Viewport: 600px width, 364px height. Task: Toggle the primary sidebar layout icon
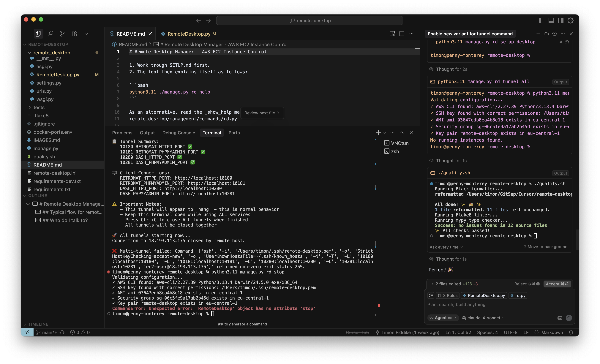pos(541,20)
